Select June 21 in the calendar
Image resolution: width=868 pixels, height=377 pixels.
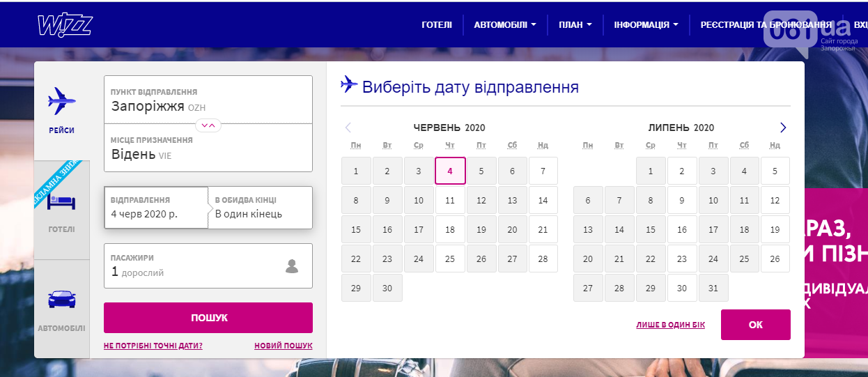[543, 229]
